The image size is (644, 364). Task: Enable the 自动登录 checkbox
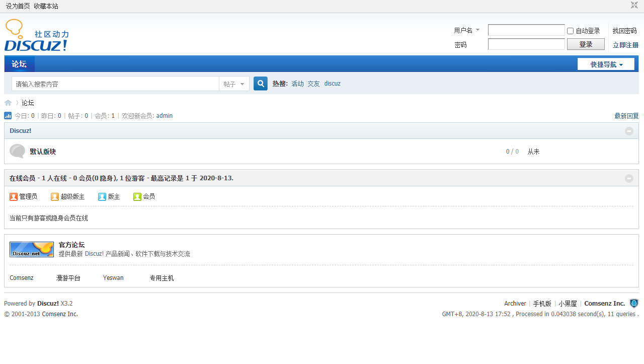point(570,31)
